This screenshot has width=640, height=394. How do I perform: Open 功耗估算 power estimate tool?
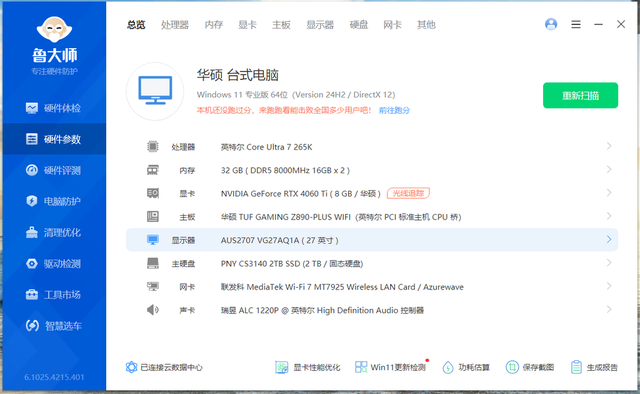point(466,367)
